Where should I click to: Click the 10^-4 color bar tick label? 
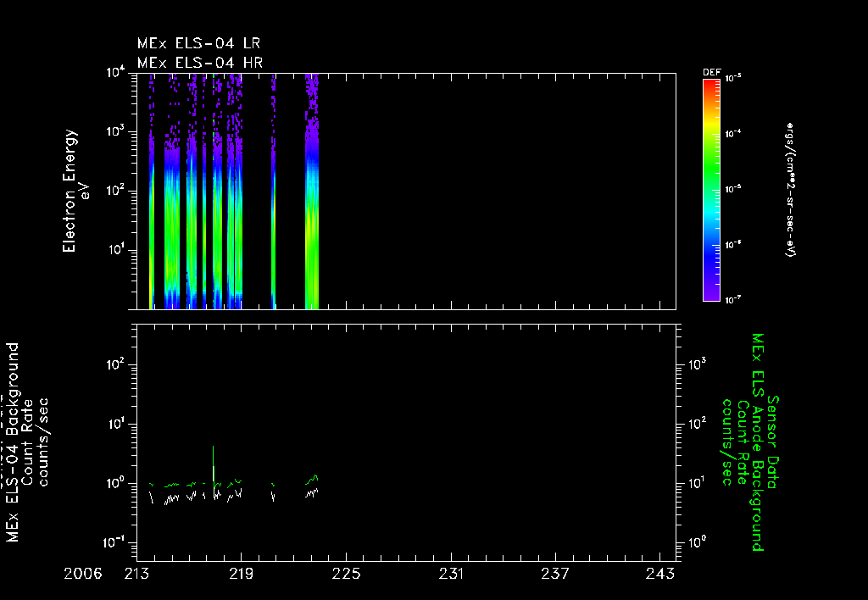(733, 133)
